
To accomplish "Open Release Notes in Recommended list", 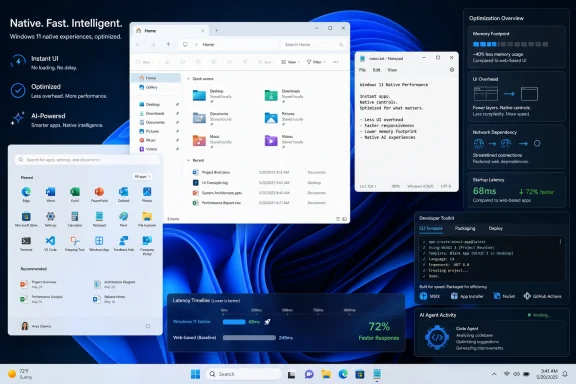I will (110, 299).
